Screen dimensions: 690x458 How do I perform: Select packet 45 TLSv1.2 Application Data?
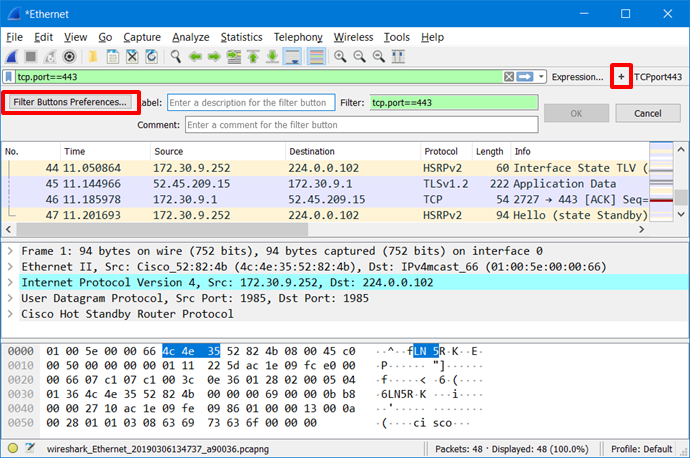[326, 183]
